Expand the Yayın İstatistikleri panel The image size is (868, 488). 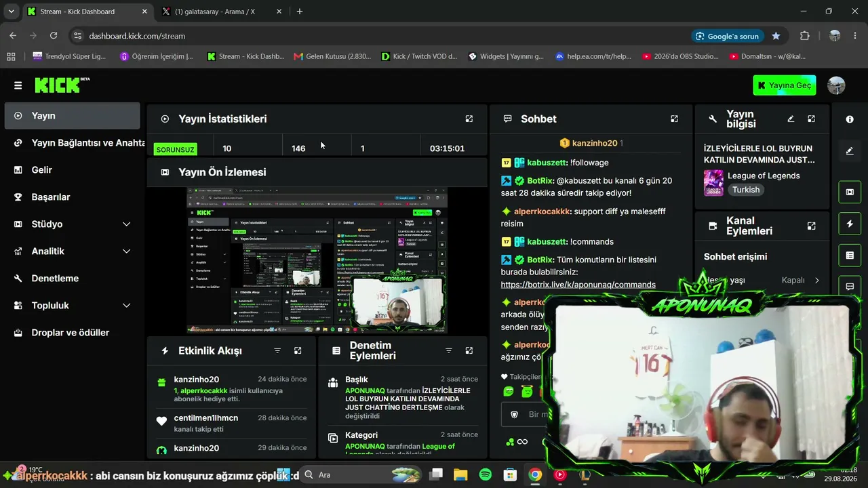coord(469,119)
